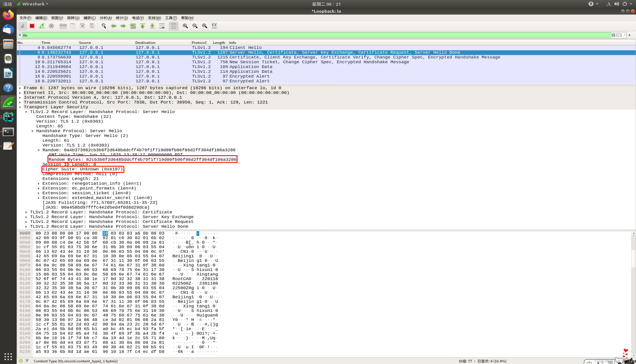Jump to last packet icon

click(152, 26)
